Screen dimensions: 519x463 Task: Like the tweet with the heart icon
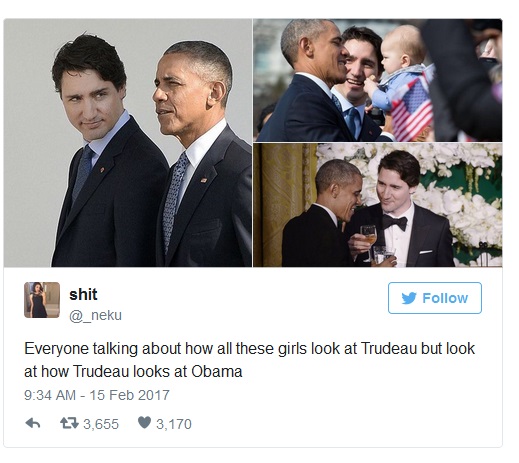(x=144, y=423)
